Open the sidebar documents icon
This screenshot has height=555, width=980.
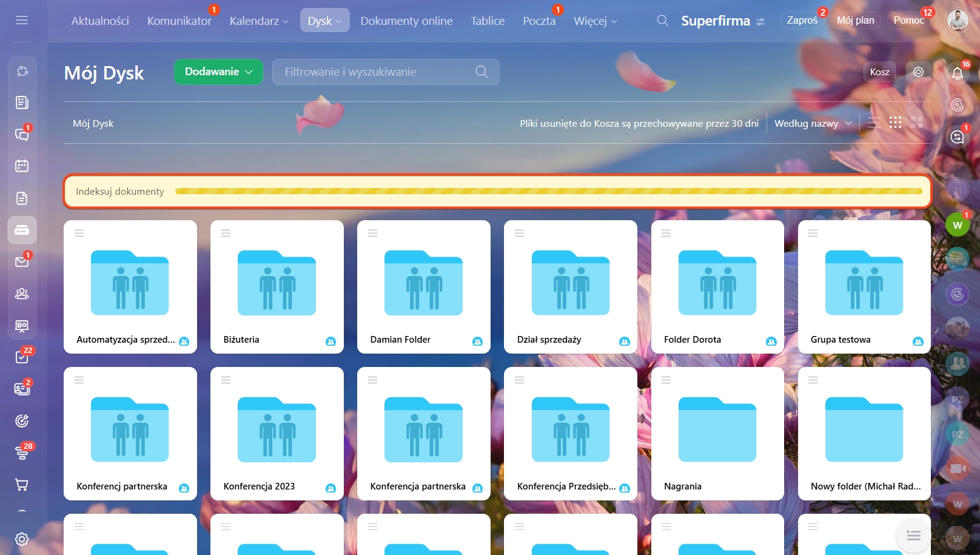tap(22, 198)
